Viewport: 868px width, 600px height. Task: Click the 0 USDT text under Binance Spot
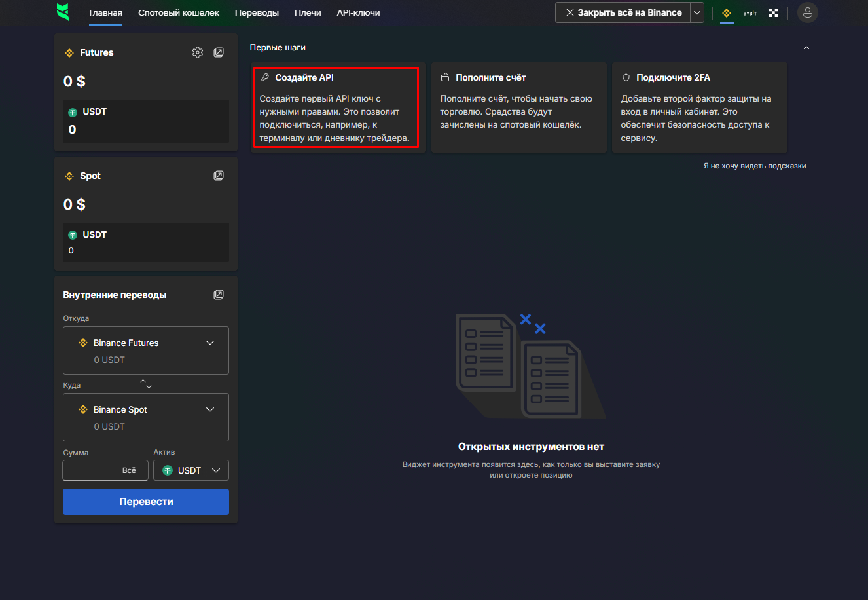(x=109, y=426)
